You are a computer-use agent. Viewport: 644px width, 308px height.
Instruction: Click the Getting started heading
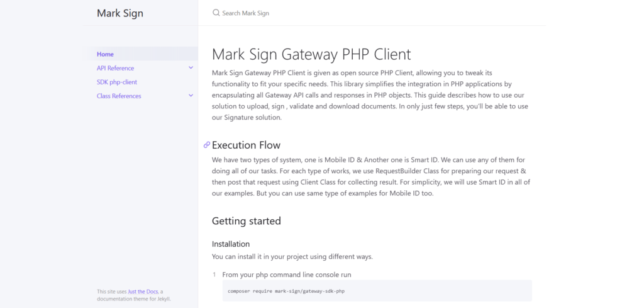click(247, 221)
